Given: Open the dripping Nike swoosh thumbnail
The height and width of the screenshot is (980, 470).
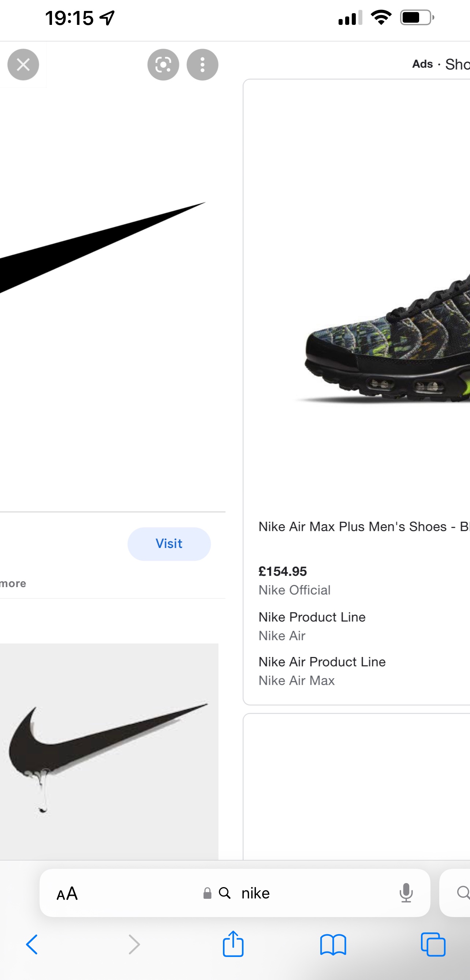Looking at the screenshot, I should click(109, 751).
